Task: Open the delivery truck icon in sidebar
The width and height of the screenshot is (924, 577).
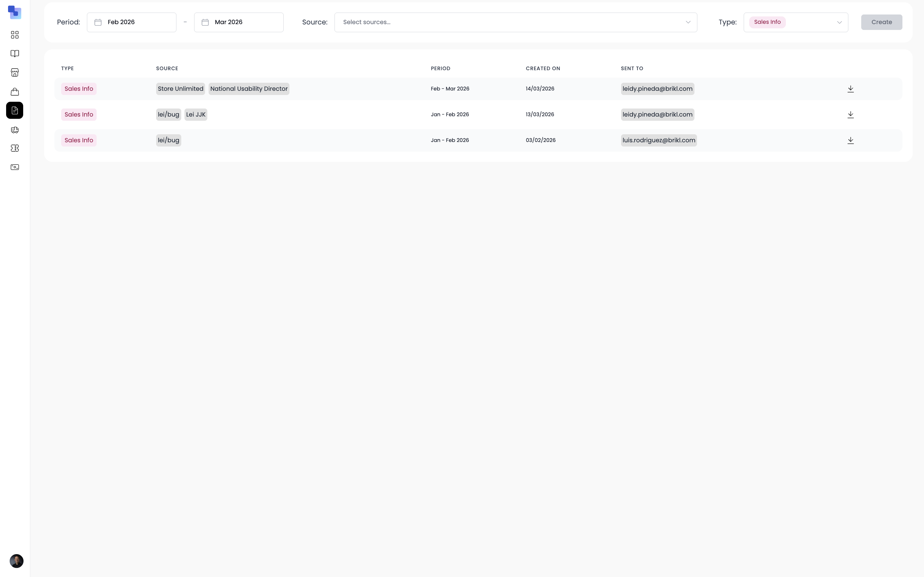Action: coord(14,130)
